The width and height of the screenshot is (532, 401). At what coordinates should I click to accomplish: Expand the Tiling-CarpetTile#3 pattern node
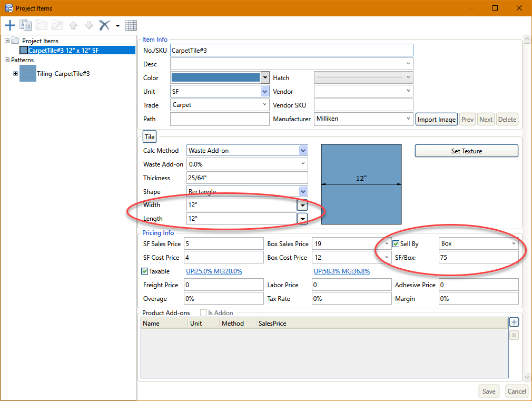click(x=15, y=73)
